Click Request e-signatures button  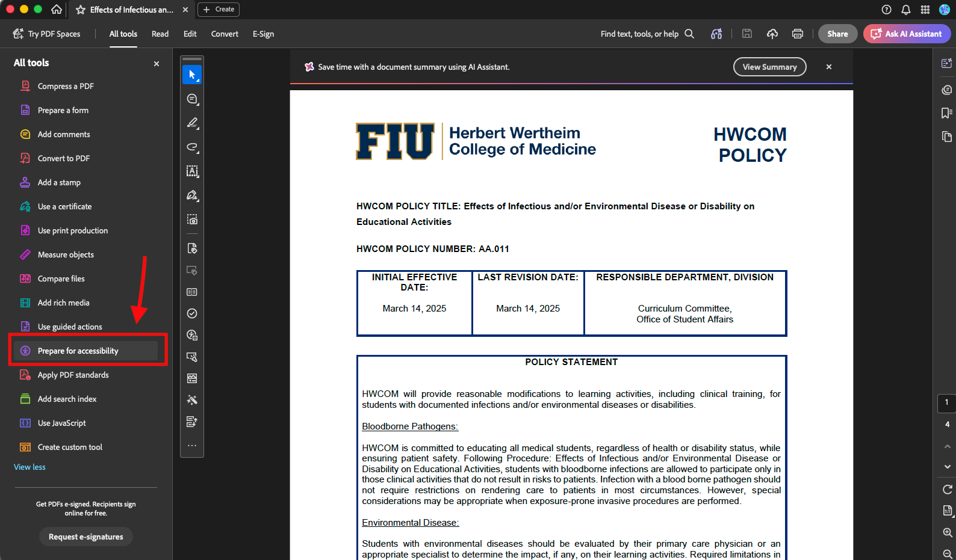86,537
